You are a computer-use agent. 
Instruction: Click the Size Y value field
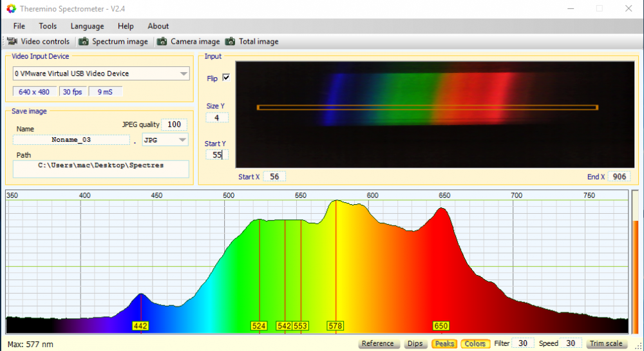[x=217, y=118]
